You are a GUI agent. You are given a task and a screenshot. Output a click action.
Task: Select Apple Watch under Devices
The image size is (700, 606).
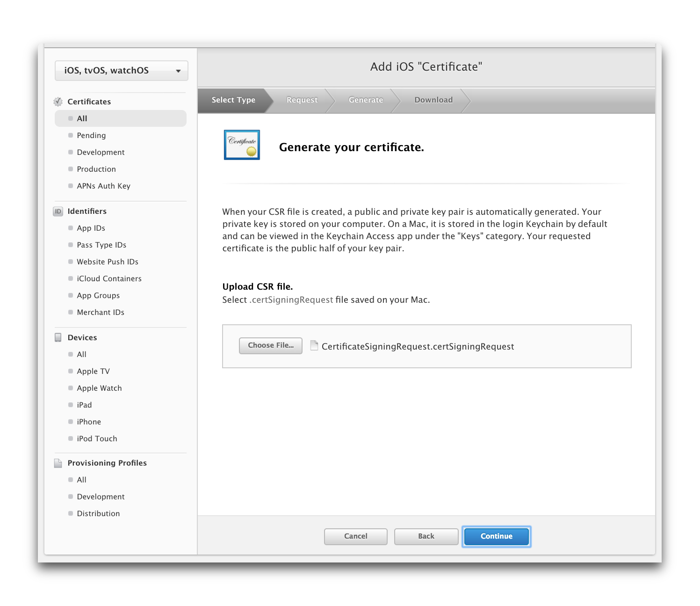99,388
